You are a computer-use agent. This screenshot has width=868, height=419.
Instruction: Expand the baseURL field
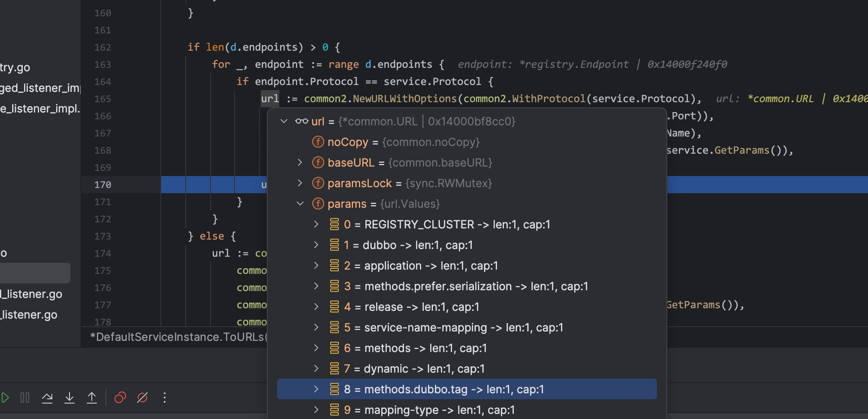point(300,162)
